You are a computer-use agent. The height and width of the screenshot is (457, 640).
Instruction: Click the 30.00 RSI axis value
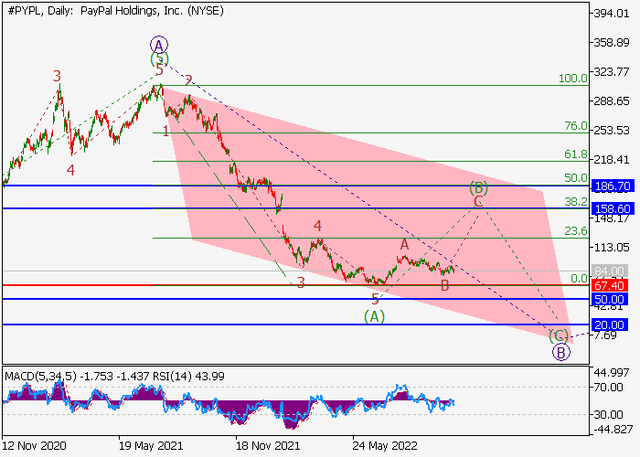click(x=609, y=415)
